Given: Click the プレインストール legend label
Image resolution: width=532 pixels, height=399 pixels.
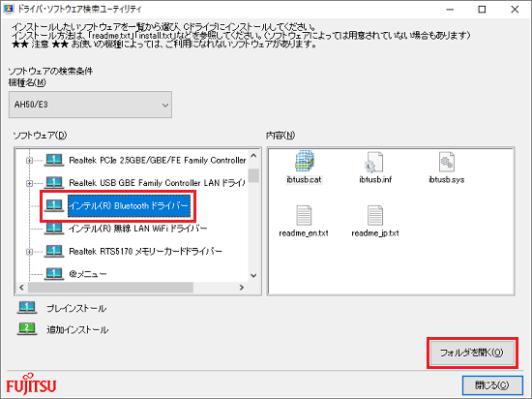Looking at the screenshot, I should point(76,308).
